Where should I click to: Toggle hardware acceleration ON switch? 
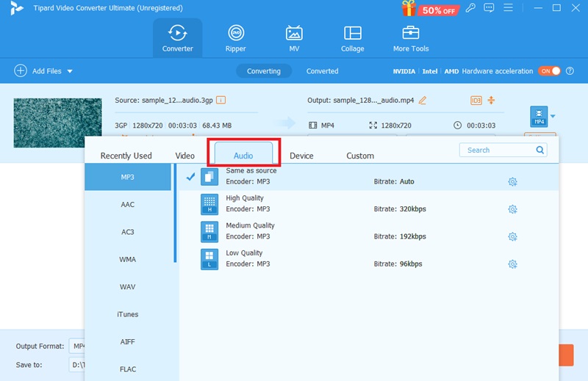(x=549, y=70)
